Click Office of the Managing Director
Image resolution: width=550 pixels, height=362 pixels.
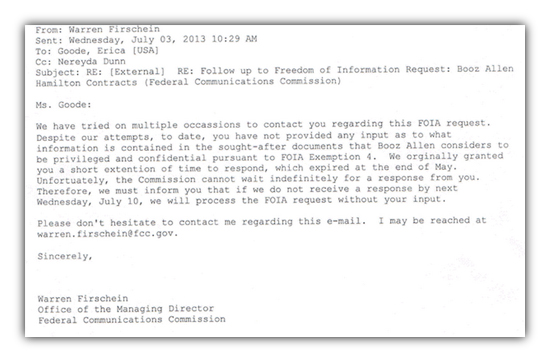tap(126, 309)
